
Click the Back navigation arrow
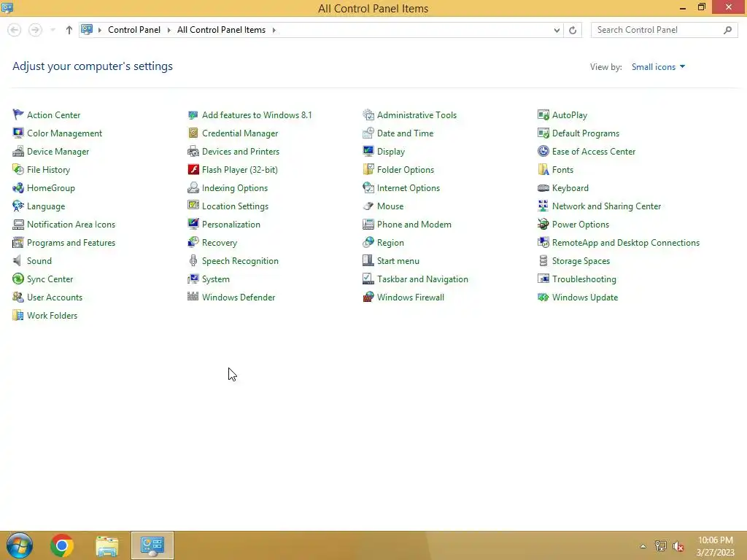[x=15, y=30]
